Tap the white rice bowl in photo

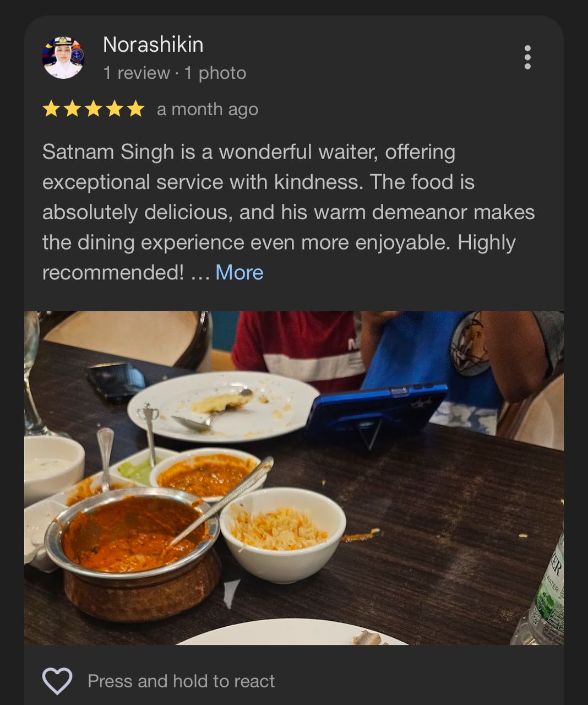coord(283,533)
